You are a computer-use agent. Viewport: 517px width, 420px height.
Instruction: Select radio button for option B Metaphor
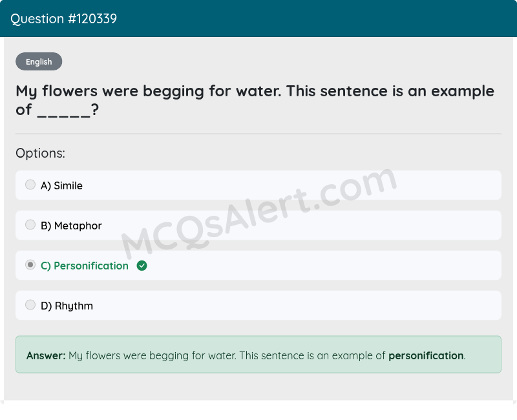tap(30, 224)
